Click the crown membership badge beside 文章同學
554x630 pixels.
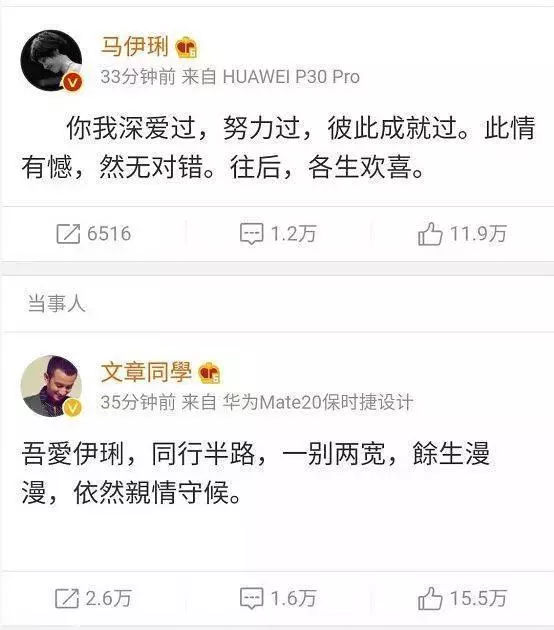point(209,372)
